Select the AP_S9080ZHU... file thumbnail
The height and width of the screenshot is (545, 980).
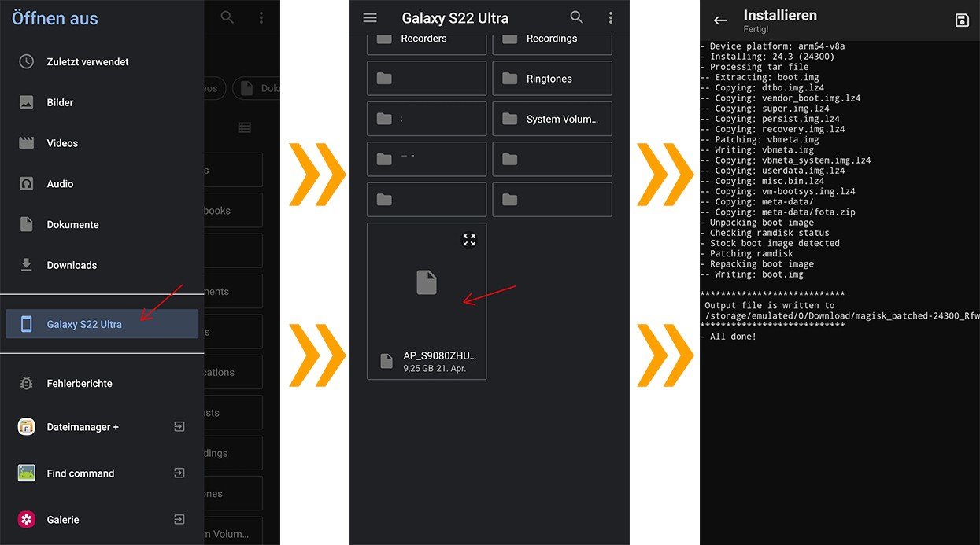pos(427,282)
